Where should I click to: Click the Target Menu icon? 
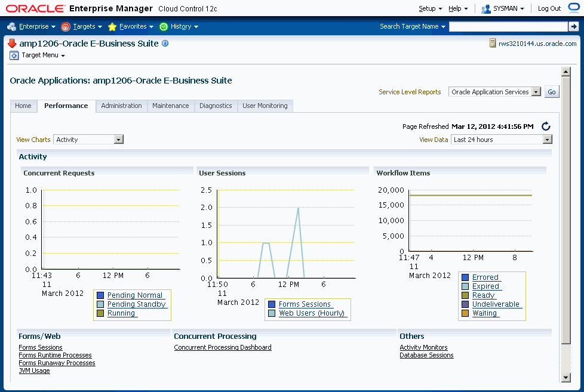tap(14, 55)
